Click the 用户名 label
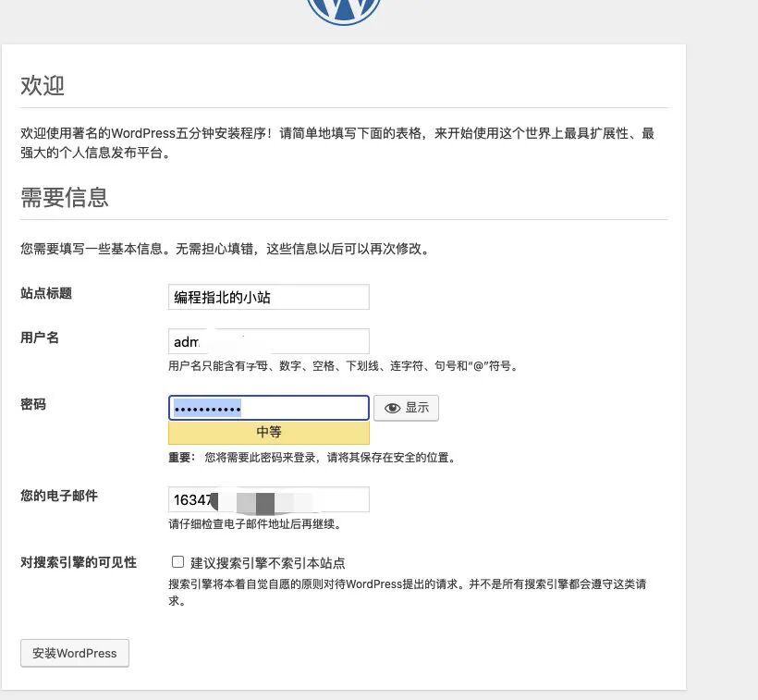This screenshot has width=758, height=700. tap(39, 338)
